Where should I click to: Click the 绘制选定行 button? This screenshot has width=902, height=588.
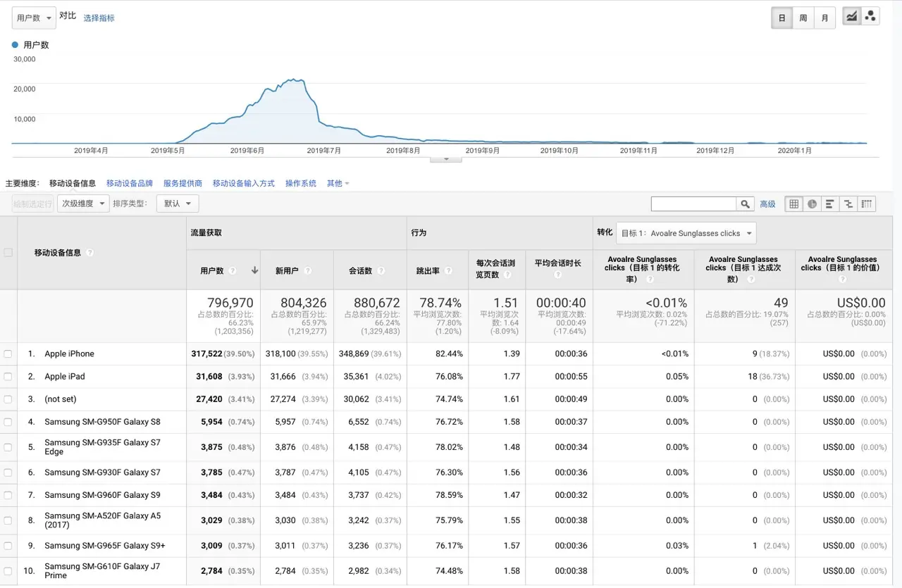click(32, 204)
